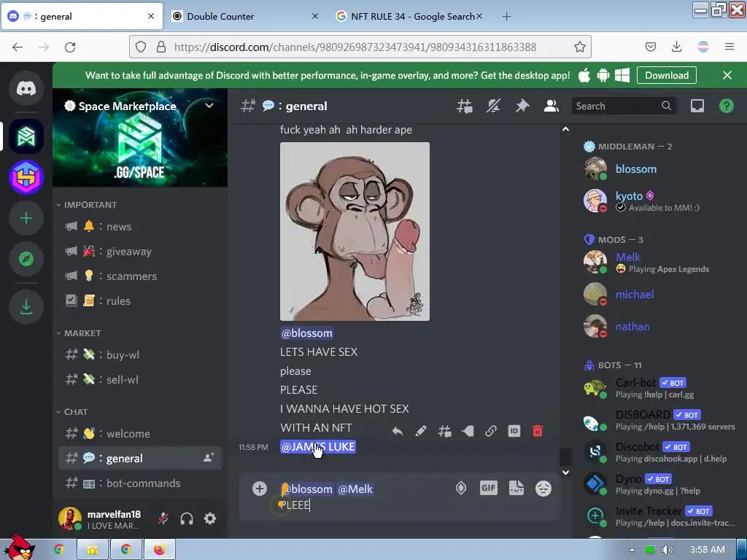Open User Settings gear icon

coord(210,518)
